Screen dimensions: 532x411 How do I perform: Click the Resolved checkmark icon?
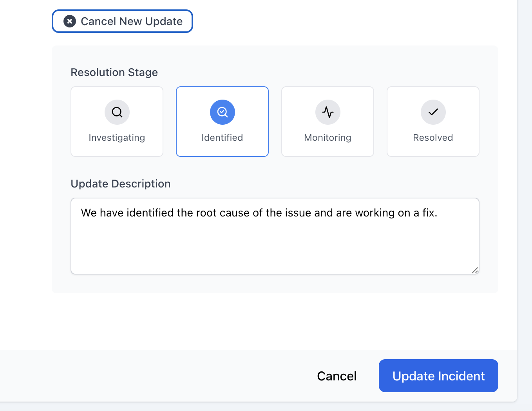433,112
